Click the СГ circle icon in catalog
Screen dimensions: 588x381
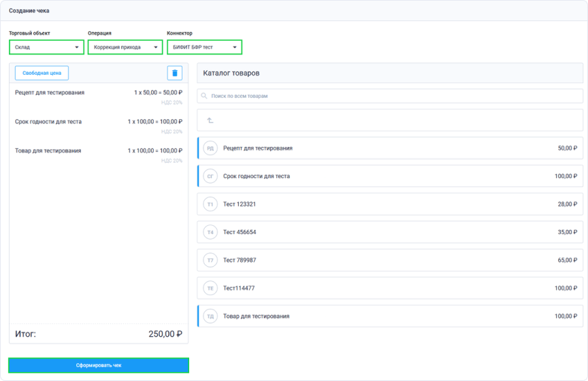(210, 176)
